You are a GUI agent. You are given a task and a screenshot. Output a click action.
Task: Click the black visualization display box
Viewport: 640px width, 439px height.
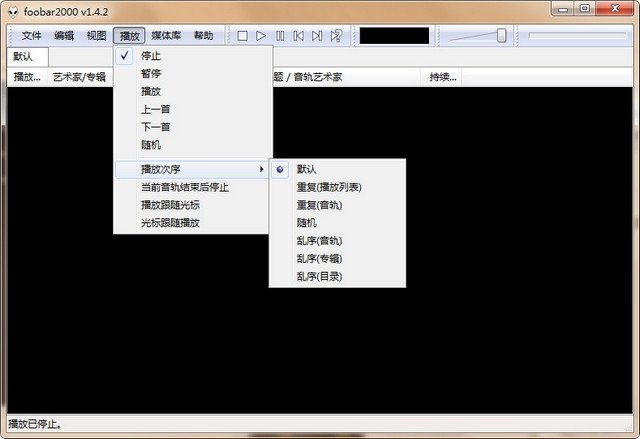pos(394,36)
